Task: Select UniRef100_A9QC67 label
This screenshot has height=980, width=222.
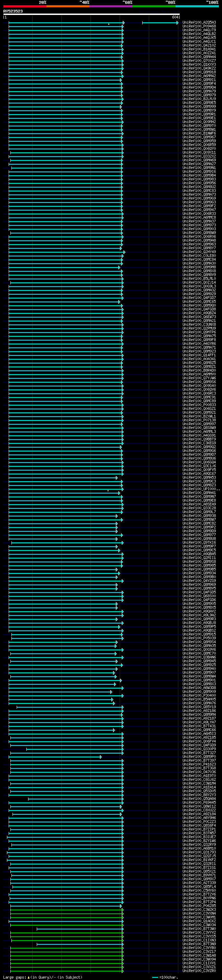Action: pyautogui.click(x=199, y=474)
